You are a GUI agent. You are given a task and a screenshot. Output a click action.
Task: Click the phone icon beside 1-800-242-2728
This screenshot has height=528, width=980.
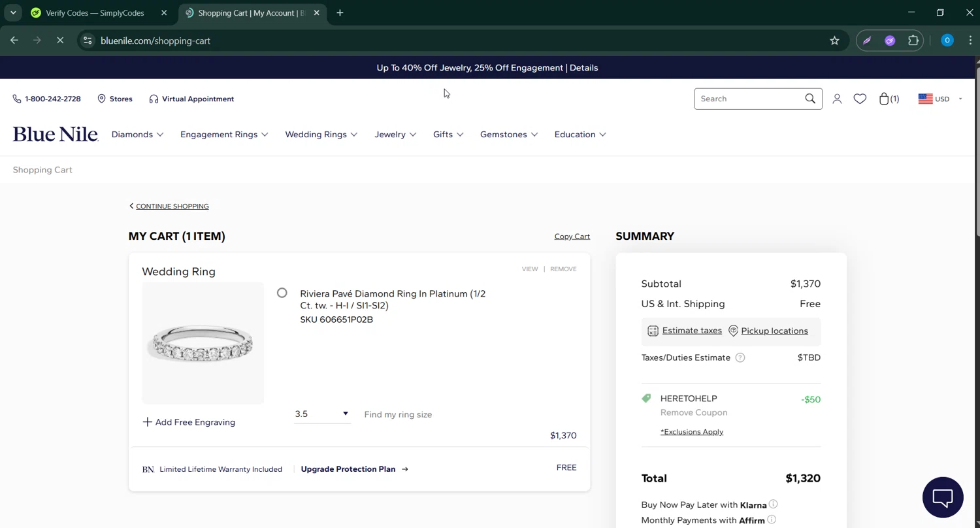click(x=16, y=99)
